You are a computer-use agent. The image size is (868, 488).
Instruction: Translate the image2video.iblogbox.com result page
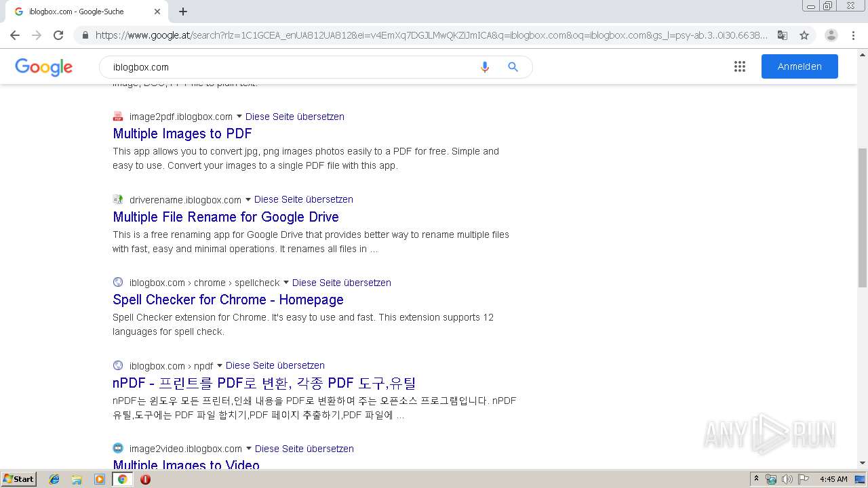pos(304,449)
